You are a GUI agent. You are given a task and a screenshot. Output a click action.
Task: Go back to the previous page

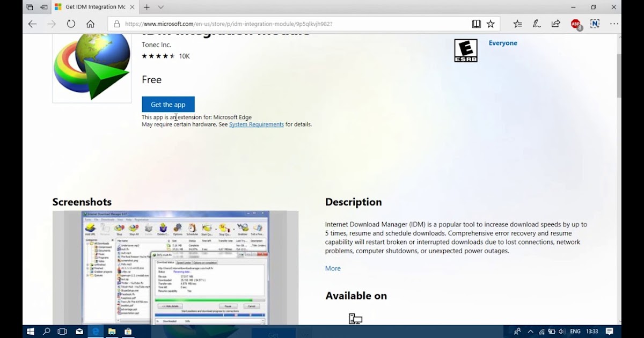(32, 24)
